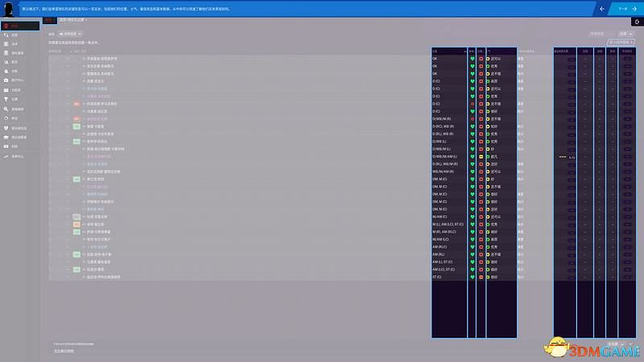The image size is (644, 362).
Task: Open the view dropdown above the player list
Action: [73, 35]
